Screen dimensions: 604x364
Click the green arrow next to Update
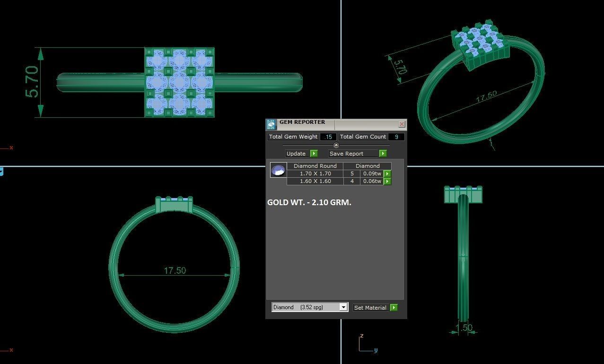pyautogui.click(x=314, y=154)
